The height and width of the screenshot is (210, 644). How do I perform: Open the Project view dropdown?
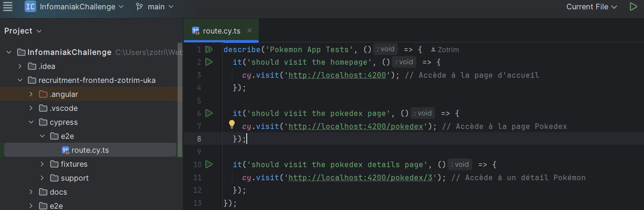pos(23,31)
